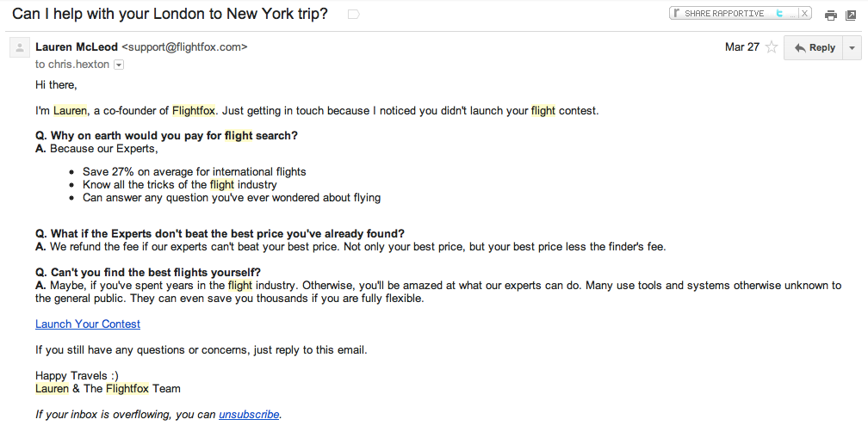Click sender name Lauren McLeod
This screenshot has height=438, width=868.
[77, 47]
